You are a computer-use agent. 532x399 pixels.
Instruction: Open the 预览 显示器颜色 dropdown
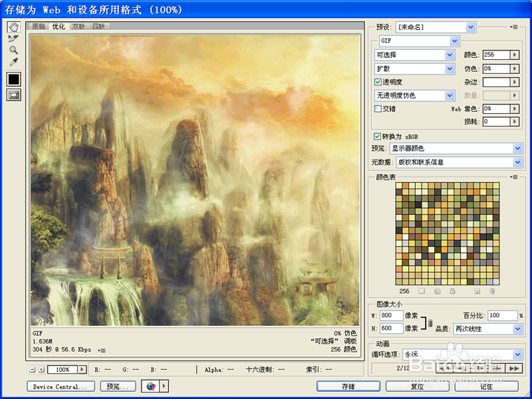click(x=456, y=148)
